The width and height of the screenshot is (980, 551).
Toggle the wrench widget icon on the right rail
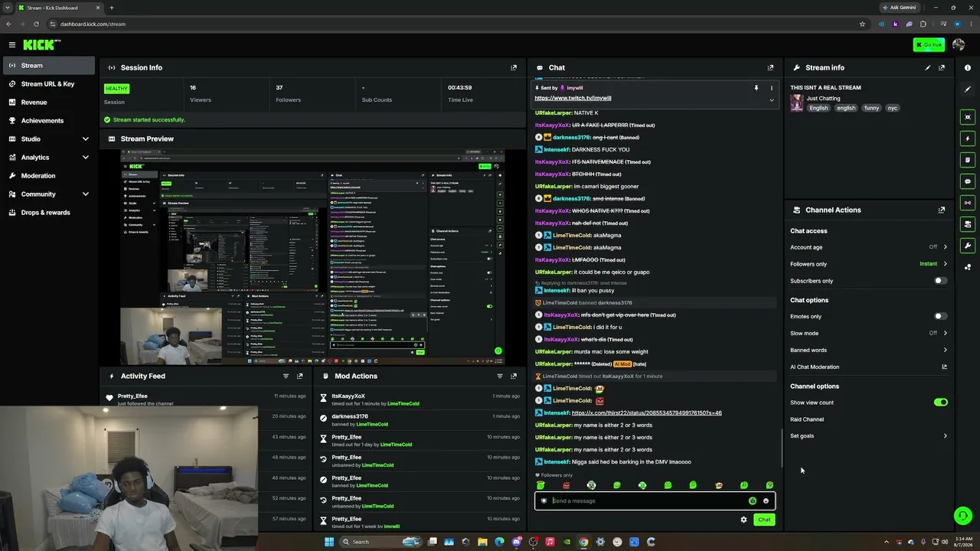968,246
